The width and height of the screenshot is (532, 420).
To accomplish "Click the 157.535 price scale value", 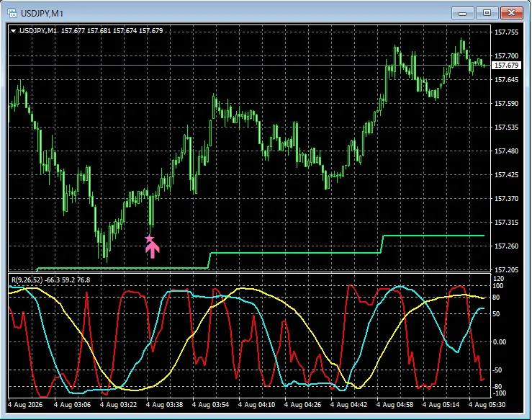I will pos(507,128).
